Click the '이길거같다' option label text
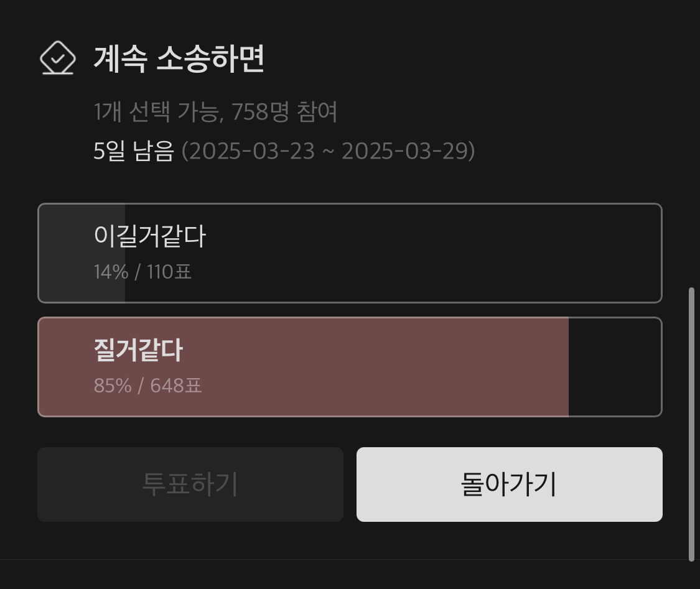 (149, 236)
